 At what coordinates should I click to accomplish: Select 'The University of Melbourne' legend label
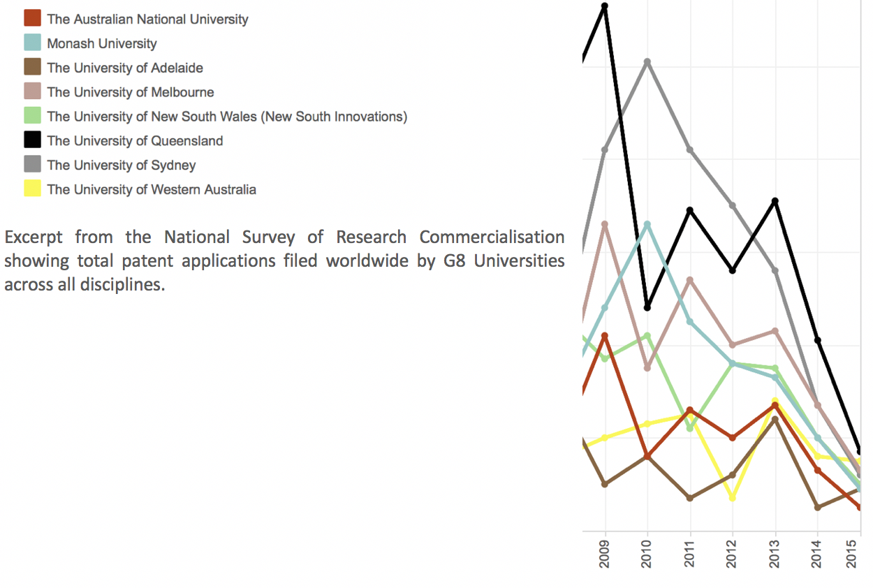[x=131, y=92]
